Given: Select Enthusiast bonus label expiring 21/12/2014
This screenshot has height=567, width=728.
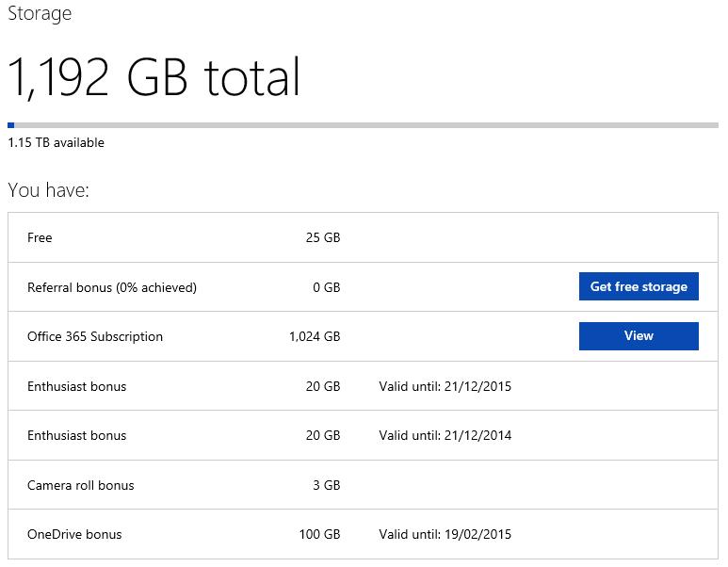Looking at the screenshot, I should click(x=76, y=435).
